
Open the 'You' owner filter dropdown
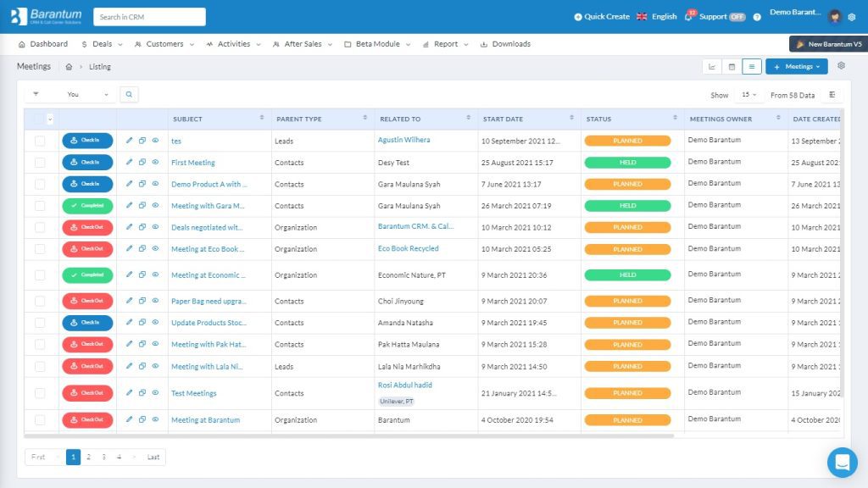coord(87,95)
